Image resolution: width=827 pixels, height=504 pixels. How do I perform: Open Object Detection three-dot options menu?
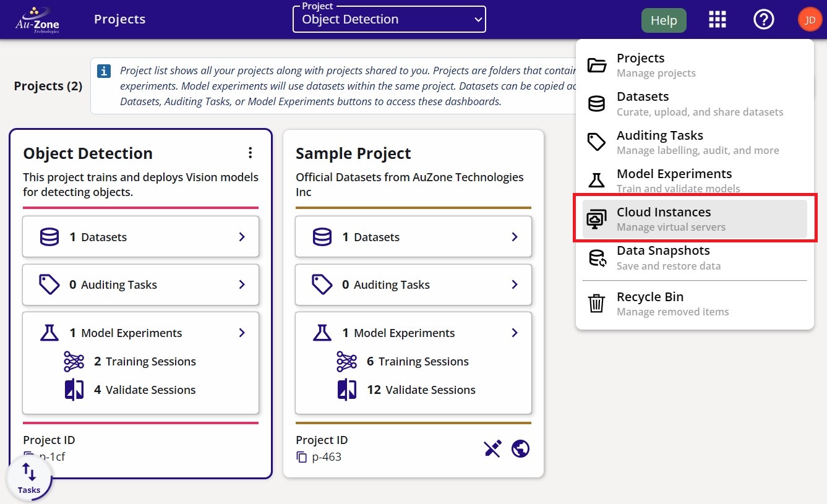click(250, 153)
